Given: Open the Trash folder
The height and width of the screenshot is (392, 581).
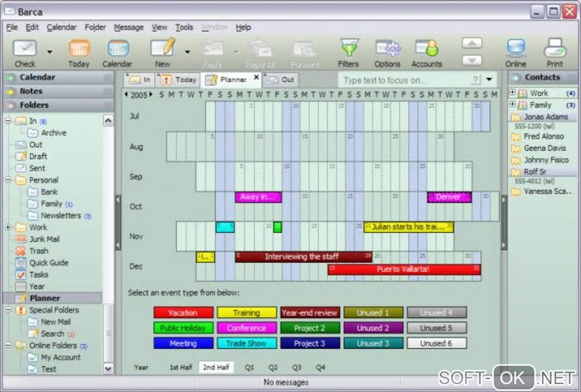Looking at the screenshot, I should pyautogui.click(x=39, y=251).
